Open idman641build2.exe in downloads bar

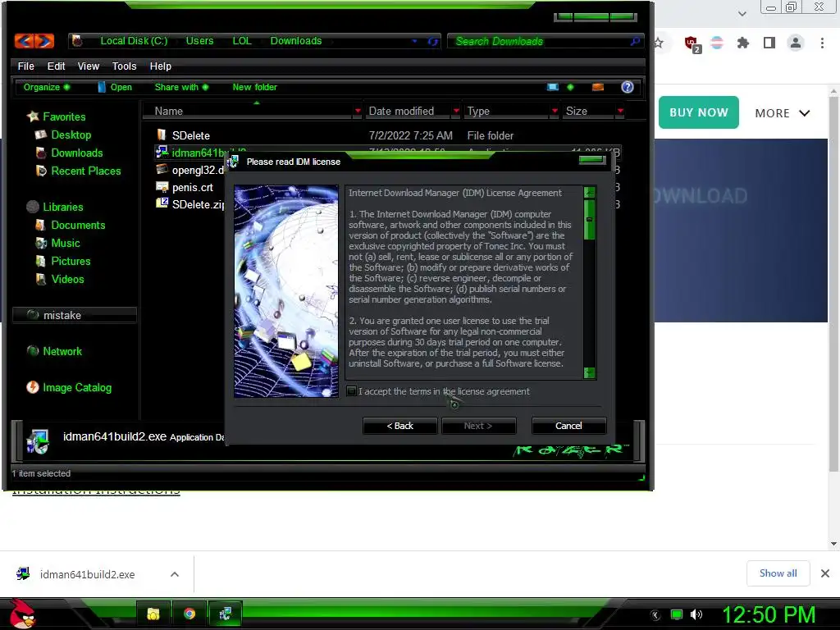coord(87,574)
